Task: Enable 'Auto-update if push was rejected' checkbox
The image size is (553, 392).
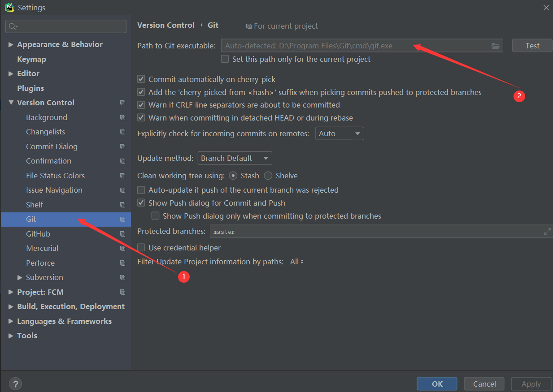Action: tap(141, 190)
